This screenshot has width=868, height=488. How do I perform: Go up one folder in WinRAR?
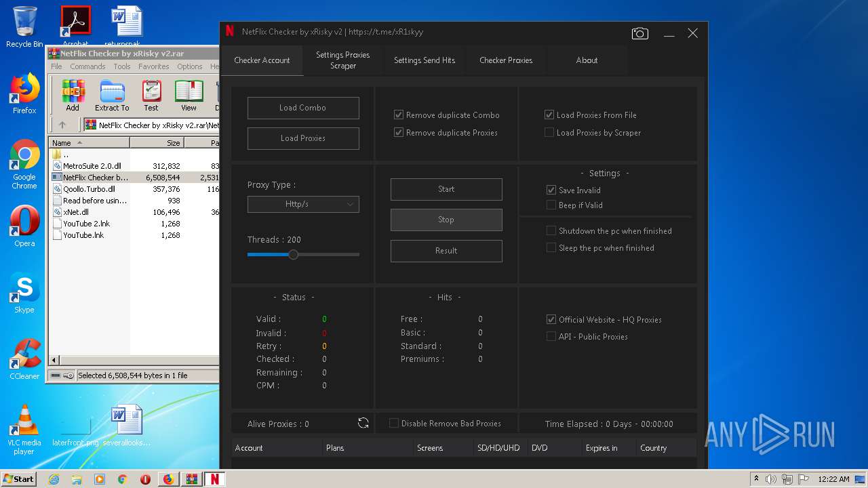tap(62, 125)
